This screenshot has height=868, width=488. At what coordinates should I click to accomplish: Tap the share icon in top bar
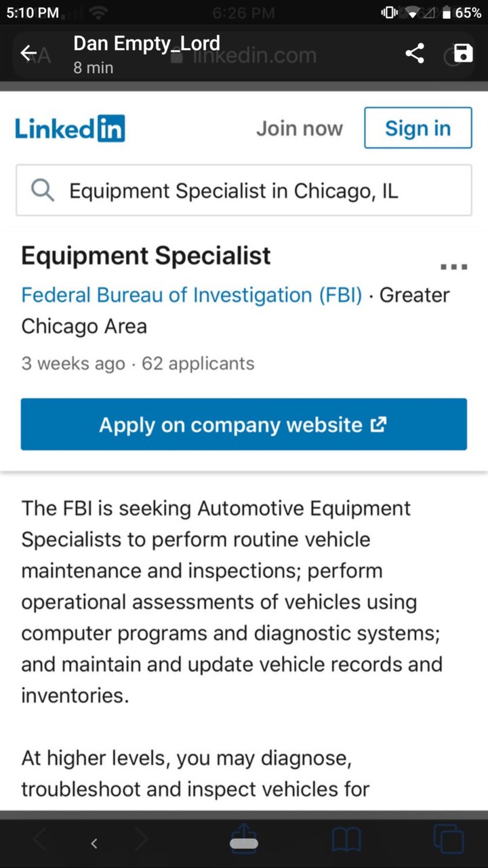[415, 54]
